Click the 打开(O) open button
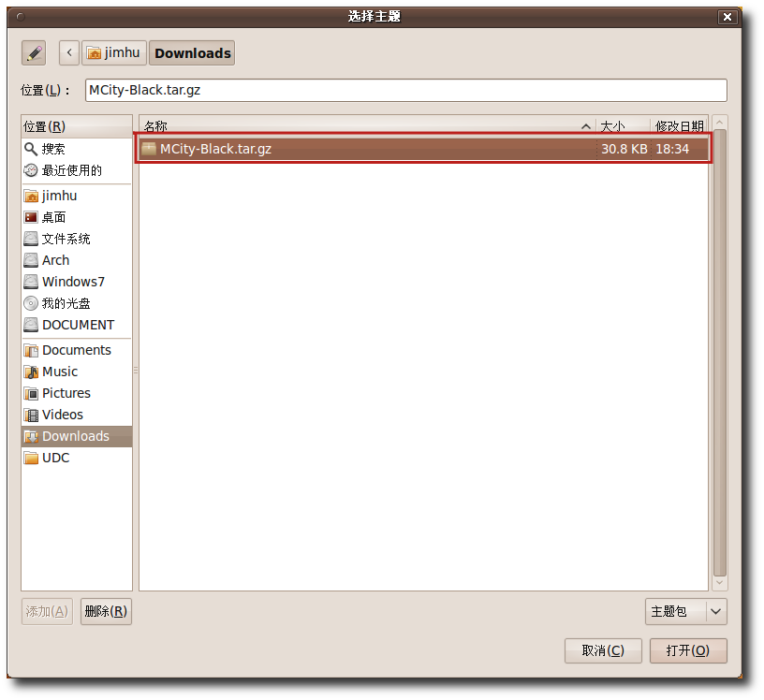Image resolution: width=764 pixels, height=700 pixels. [688, 650]
